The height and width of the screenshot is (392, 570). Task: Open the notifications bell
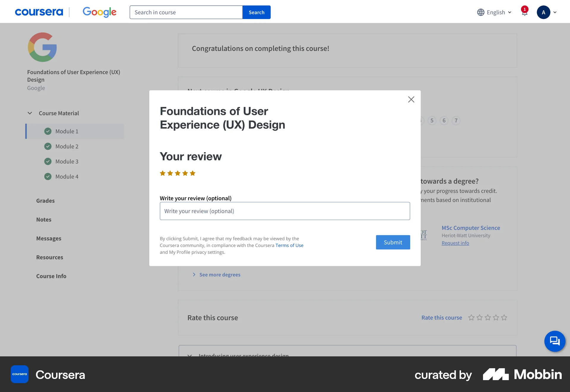coord(525,12)
